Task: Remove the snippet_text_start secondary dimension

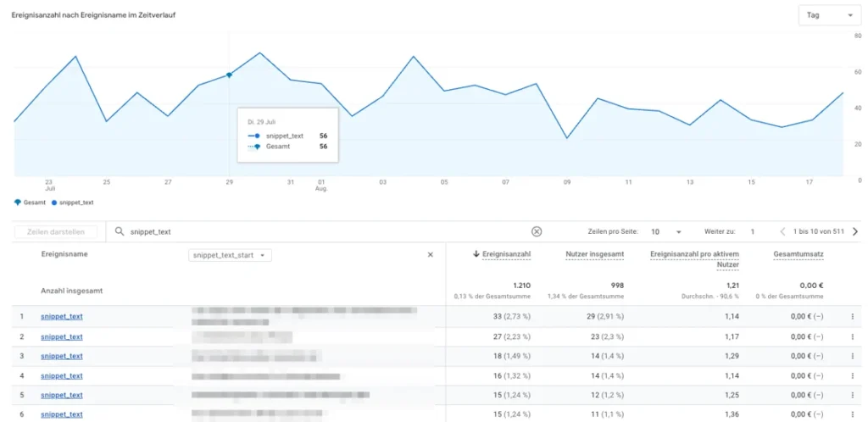Action: [430, 254]
